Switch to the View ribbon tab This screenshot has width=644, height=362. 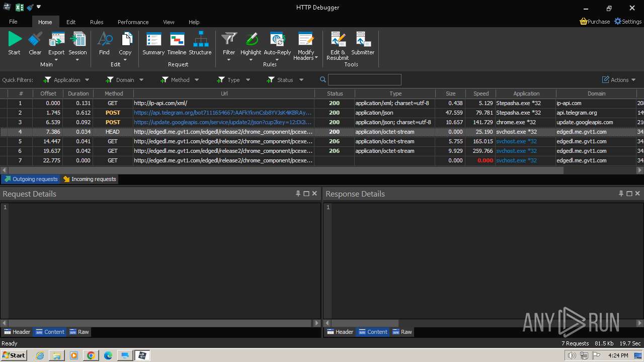click(169, 22)
